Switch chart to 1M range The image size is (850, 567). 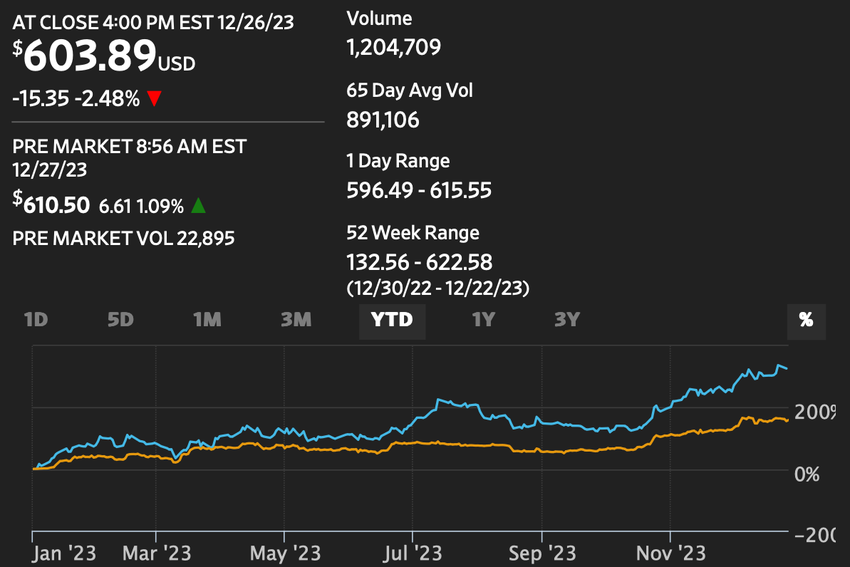point(207,320)
